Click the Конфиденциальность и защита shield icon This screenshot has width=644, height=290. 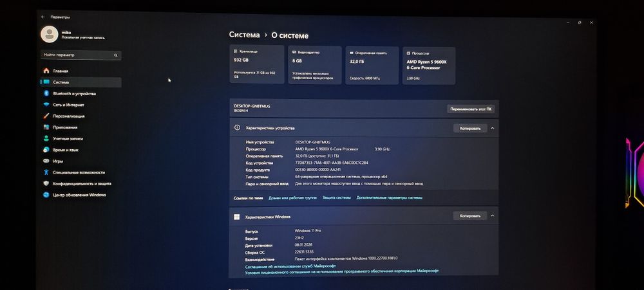(46, 183)
